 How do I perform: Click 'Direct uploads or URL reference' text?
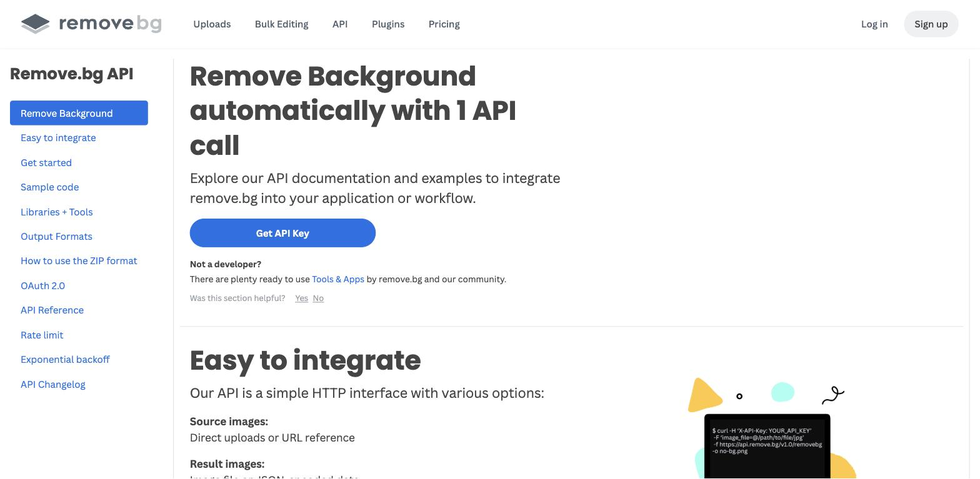point(272,438)
